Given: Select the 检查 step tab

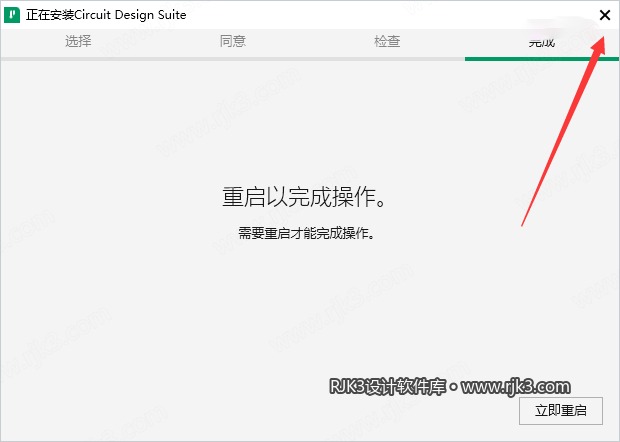Looking at the screenshot, I should (388, 41).
